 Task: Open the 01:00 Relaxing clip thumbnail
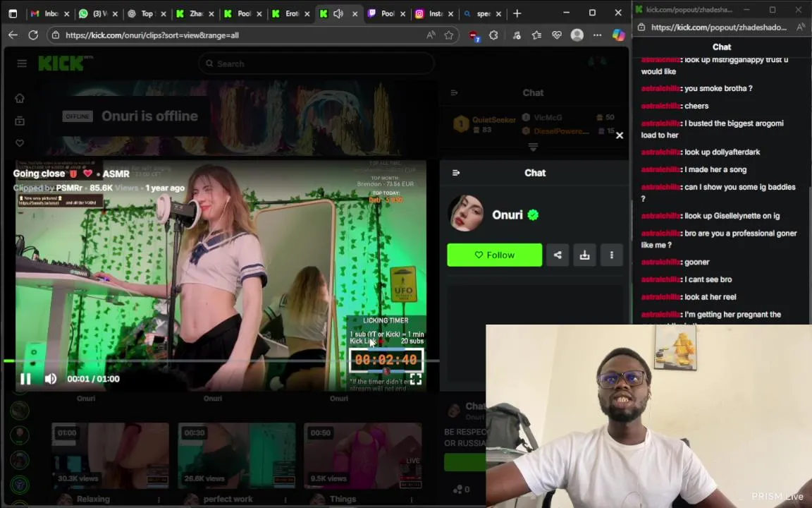(110, 456)
